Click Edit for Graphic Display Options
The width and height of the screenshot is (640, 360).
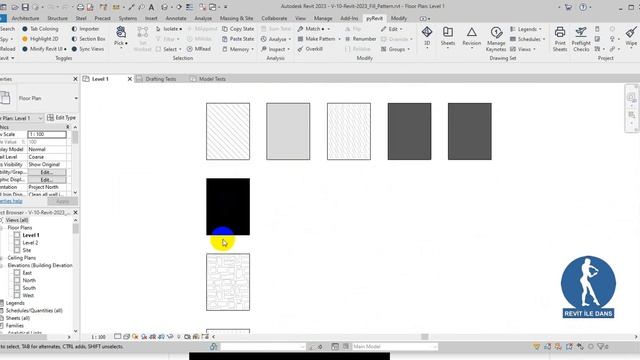[x=47, y=180]
